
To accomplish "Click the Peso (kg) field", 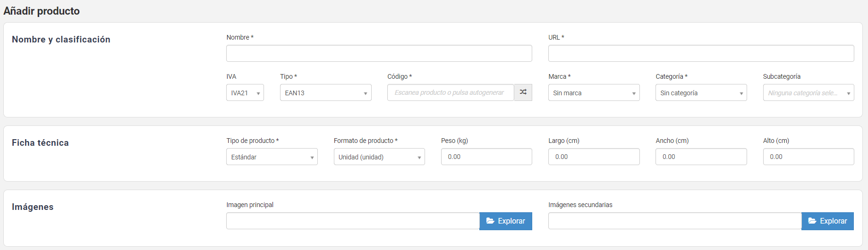I will coord(486,157).
